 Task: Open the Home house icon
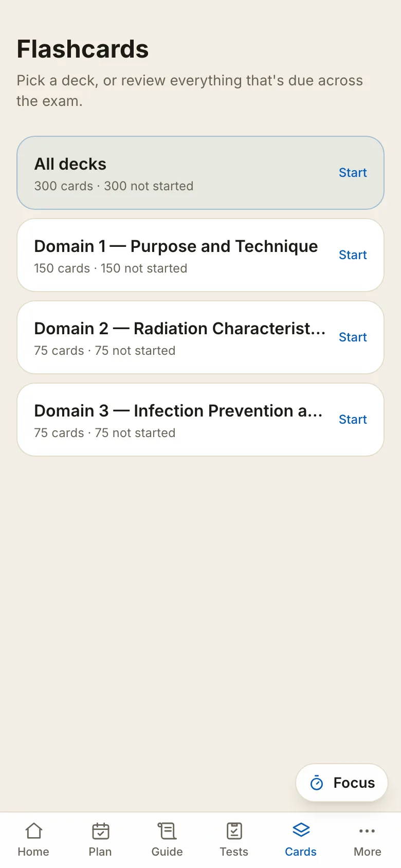(33, 830)
